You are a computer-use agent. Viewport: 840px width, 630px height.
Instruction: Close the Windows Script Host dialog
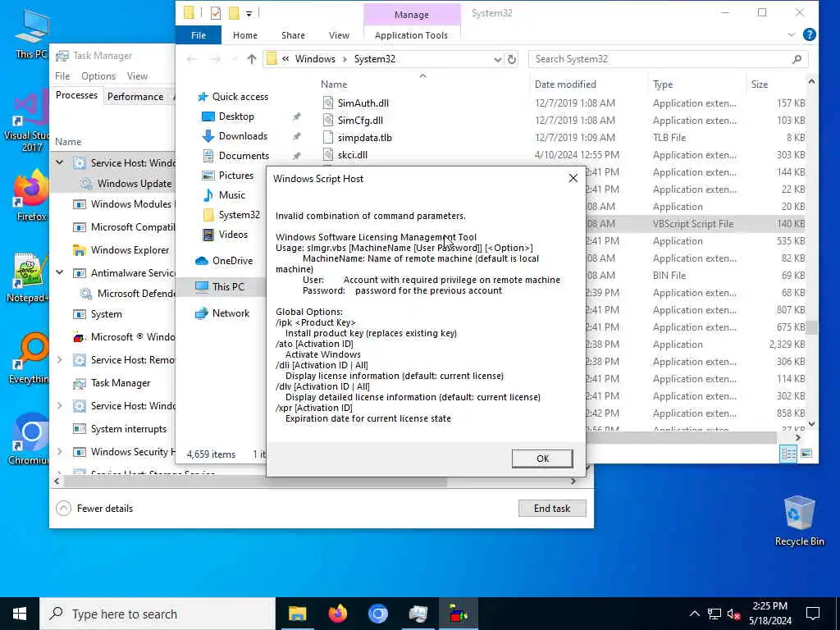pos(573,178)
